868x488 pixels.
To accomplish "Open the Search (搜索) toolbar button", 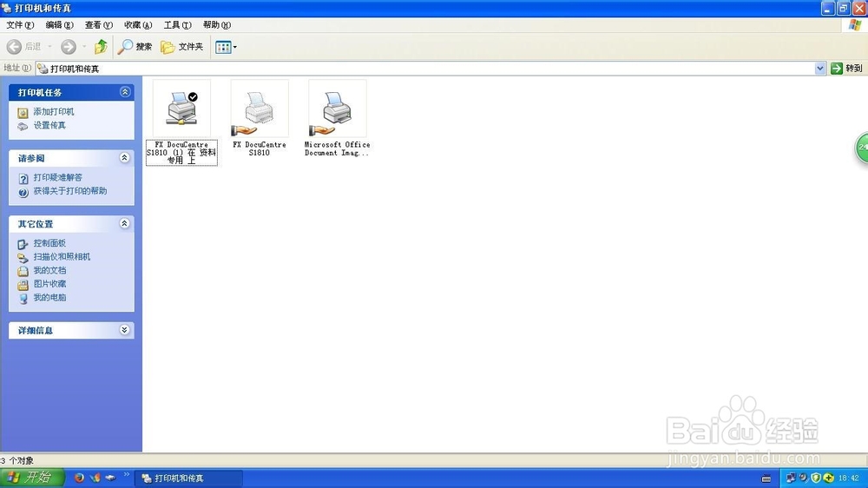I will (x=135, y=47).
